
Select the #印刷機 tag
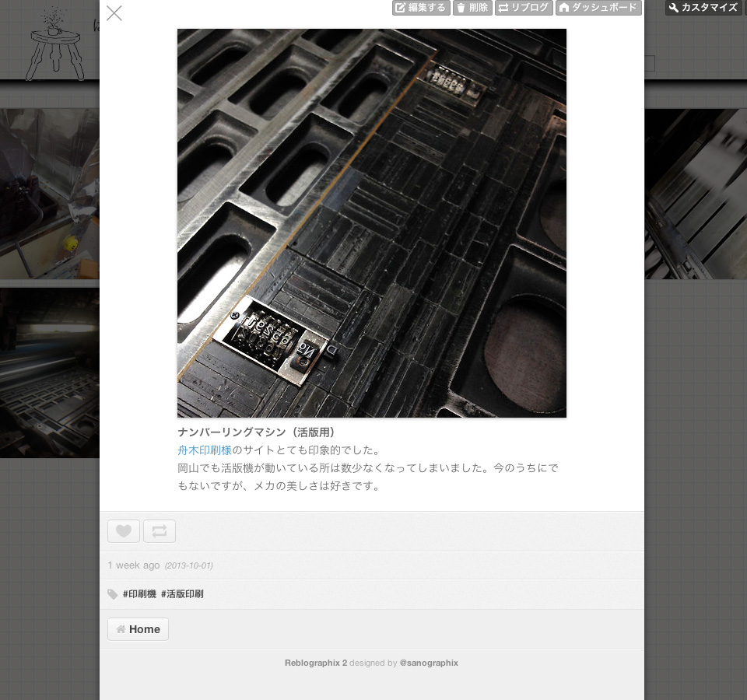pos(139,594)
